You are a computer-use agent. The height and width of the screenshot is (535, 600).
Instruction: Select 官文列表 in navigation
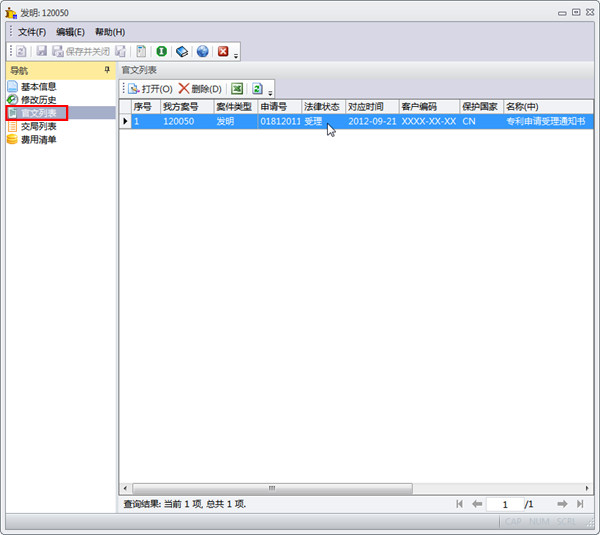37,113
